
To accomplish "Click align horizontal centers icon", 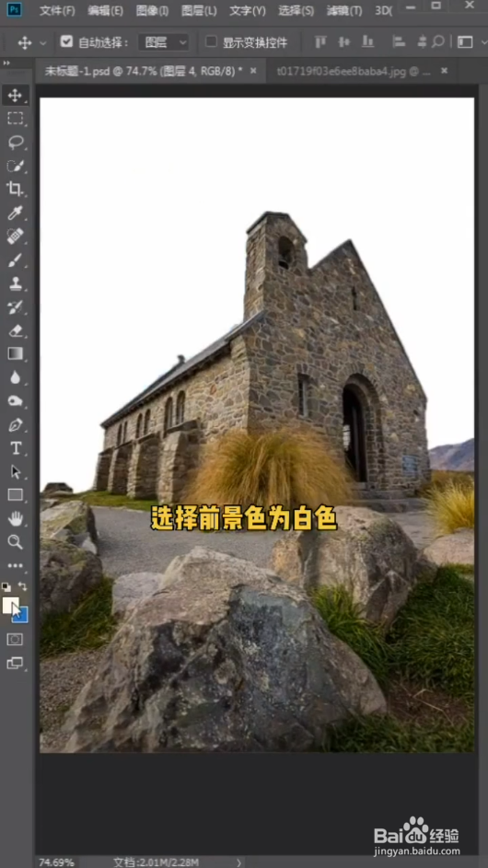I will 422,42.
